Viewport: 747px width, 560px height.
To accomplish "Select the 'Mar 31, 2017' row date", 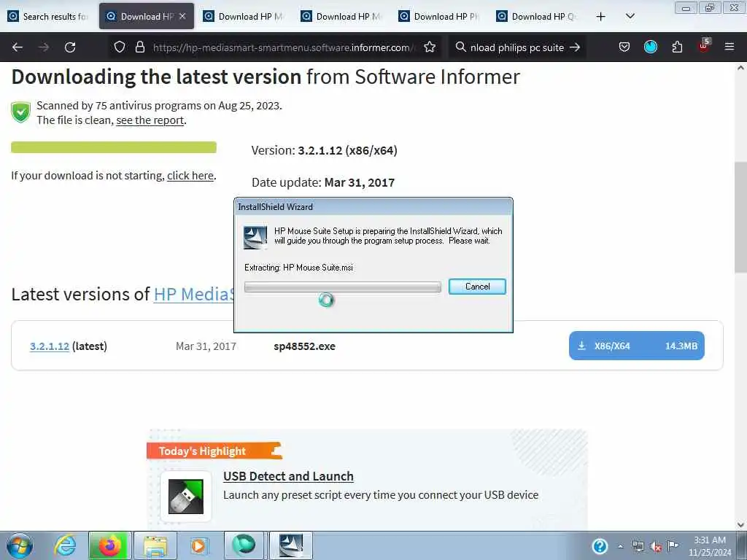I will [x=206, y=346].
